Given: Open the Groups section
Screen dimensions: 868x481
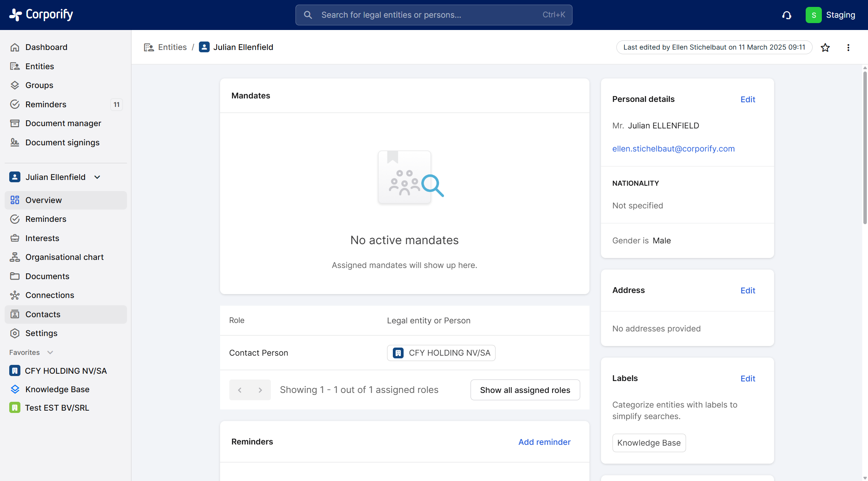Looking at the screenshot, I should [39, 85].
